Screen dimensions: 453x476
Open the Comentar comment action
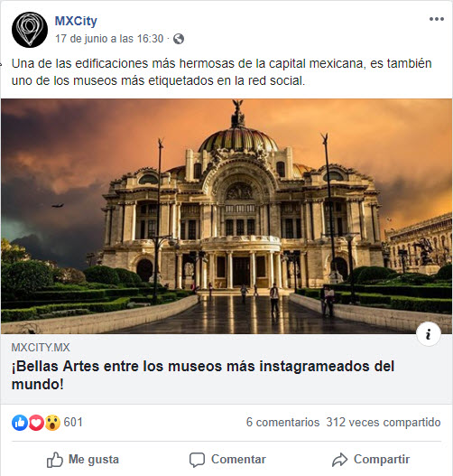coord(227,460)
